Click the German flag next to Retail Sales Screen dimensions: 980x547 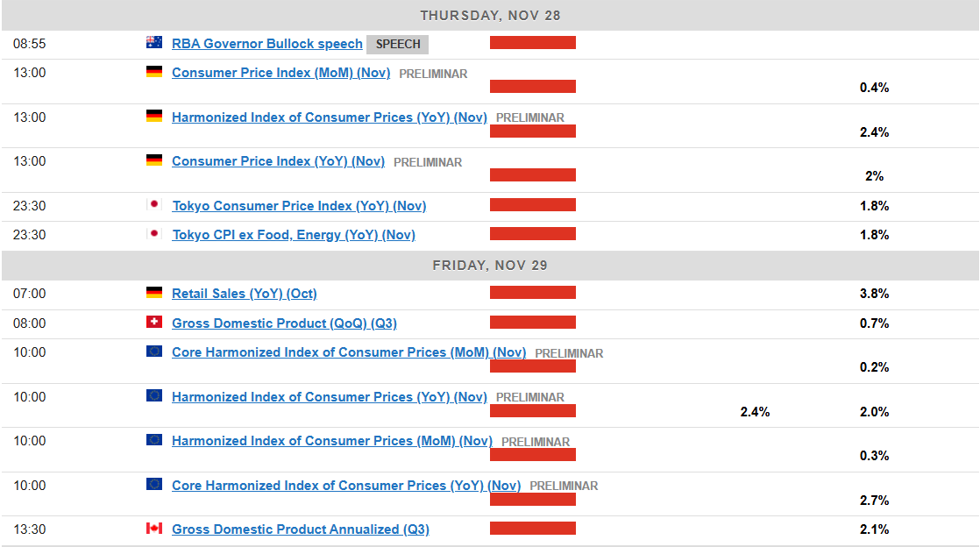click(x=154, y=293)
